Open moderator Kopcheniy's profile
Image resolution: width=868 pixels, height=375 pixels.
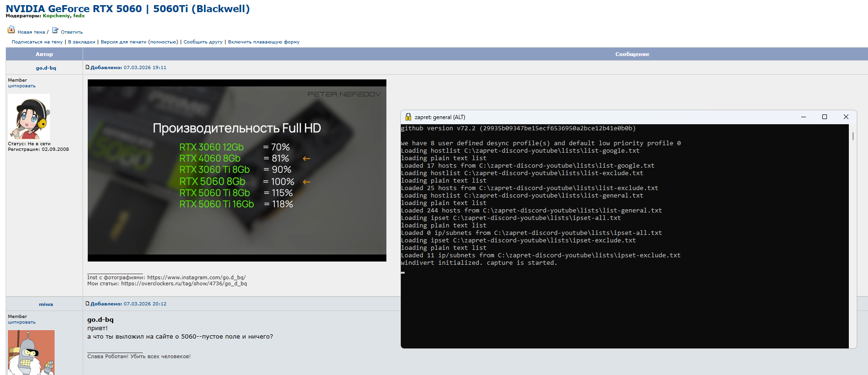pos(56,16)
